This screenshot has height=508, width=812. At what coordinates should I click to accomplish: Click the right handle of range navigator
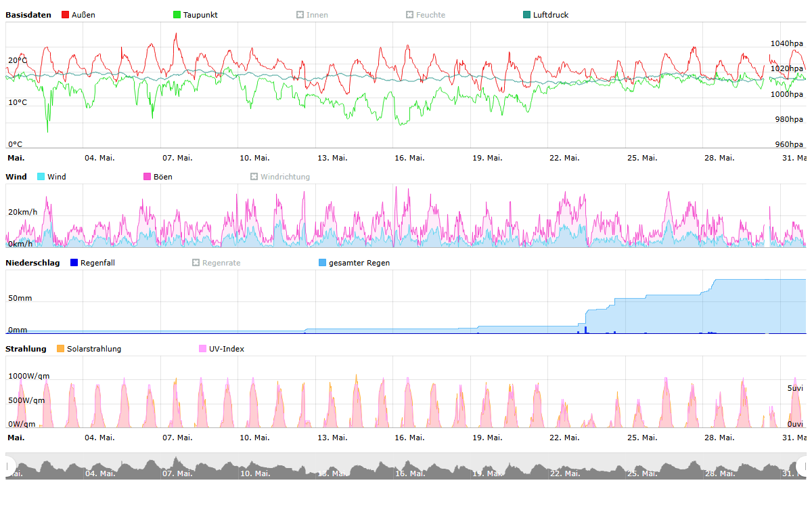click(x=803, y=466)
